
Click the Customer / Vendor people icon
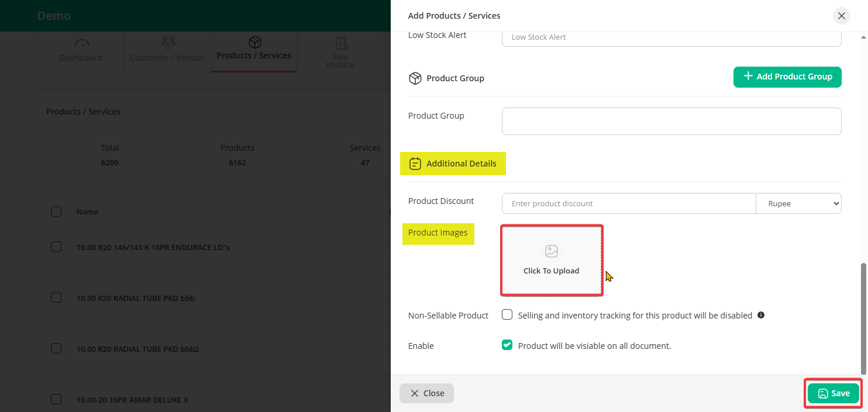tap(168, 44)
